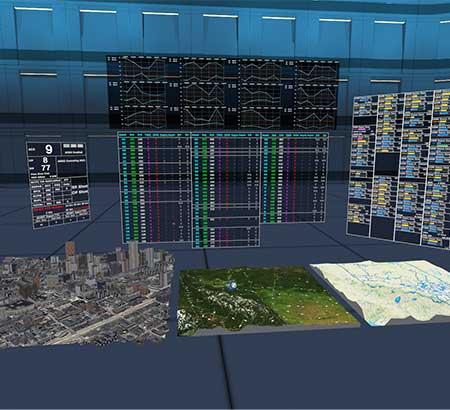The image size is (450, 410).
Task: Select the bottom-right line chart on the chart wall
Action: 317,118
